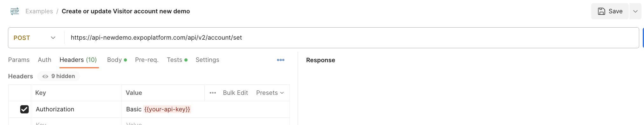The image size is (644, 125).
Task: Open the POST method dropdown
Action: (35, 38)
